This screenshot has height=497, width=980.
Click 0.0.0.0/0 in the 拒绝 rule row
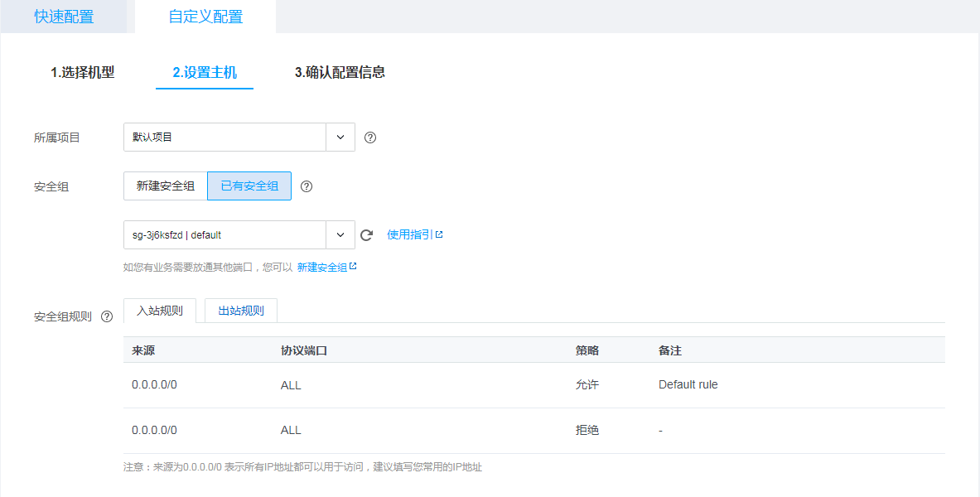click(x=154, y=431)
